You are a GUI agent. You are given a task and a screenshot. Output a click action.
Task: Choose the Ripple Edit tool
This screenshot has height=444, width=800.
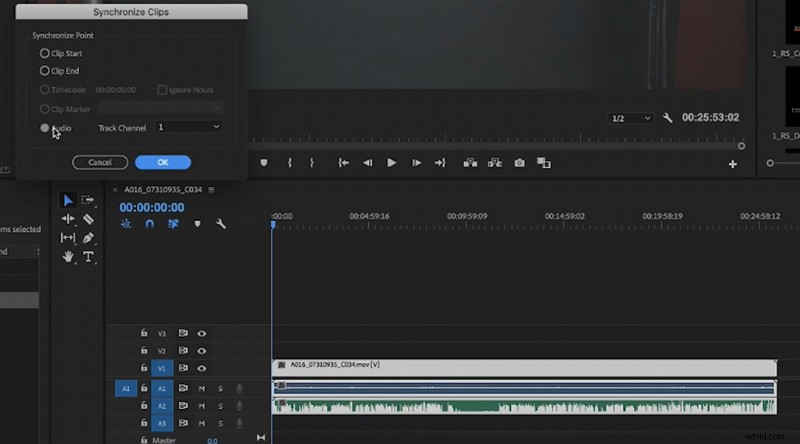pyautogui.click(x=68, y=219)
